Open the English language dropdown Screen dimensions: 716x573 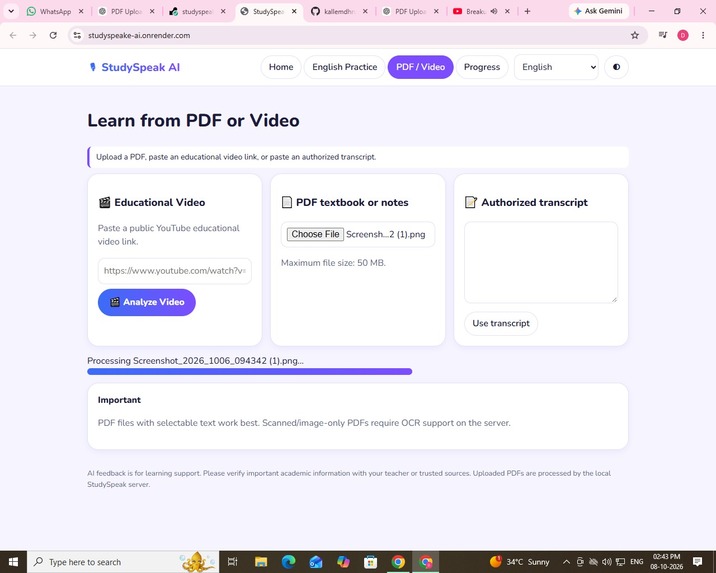click(x=556, y=67)
